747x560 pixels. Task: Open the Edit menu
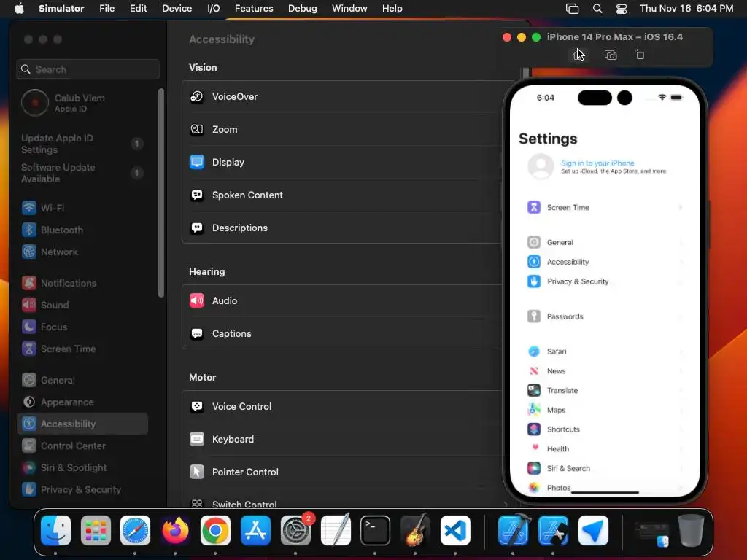click(x=138, y=9)
